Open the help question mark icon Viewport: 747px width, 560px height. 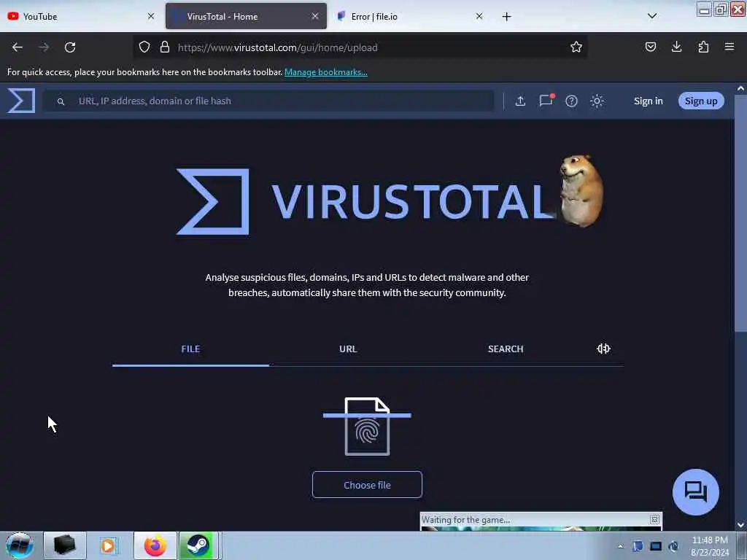click(571, 101)
